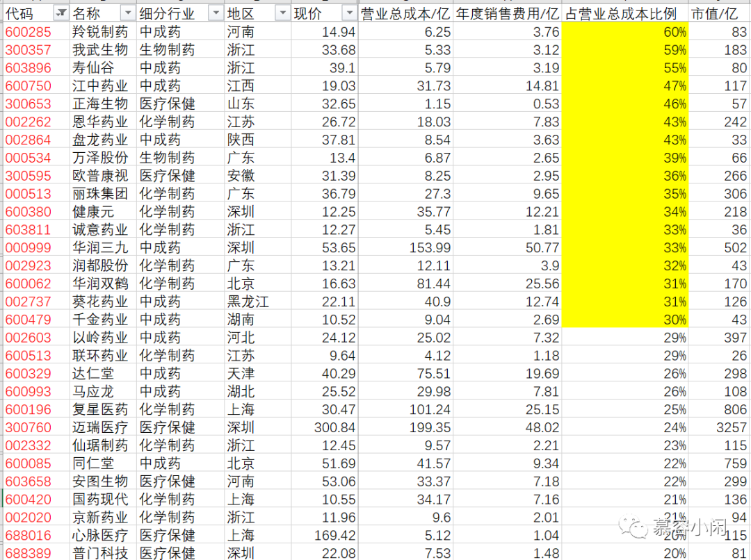Image resolution: width=751 pixels, height=560 pixels.
Task: Select the name cell 达仁堂
Action: (x=103, y=373)
